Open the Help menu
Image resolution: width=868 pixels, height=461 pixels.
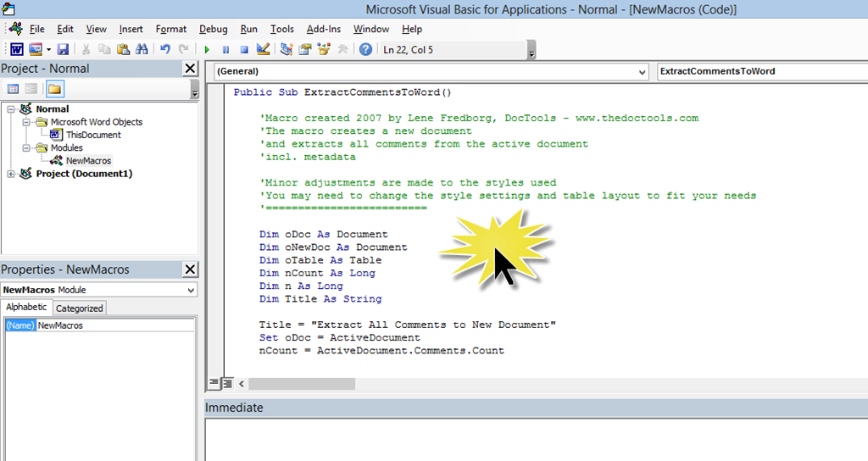tap(412, 30)
